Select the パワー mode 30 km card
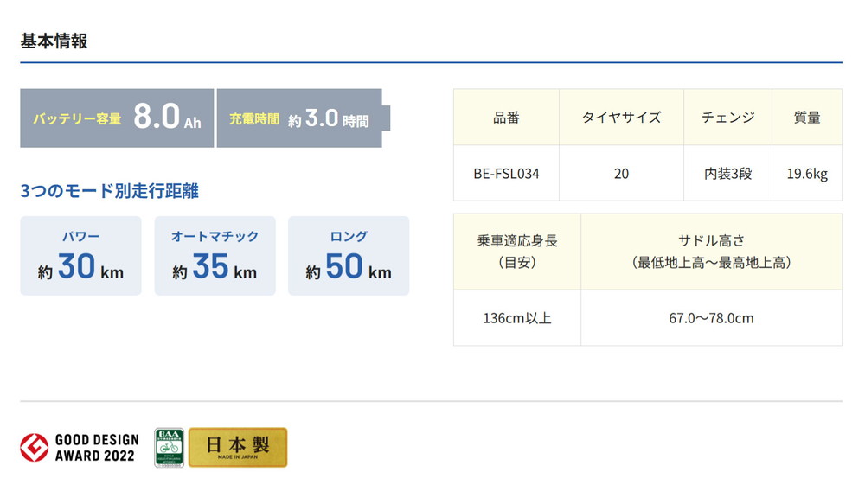This screenshot has width=865, height=504. (x=80, y=256)
